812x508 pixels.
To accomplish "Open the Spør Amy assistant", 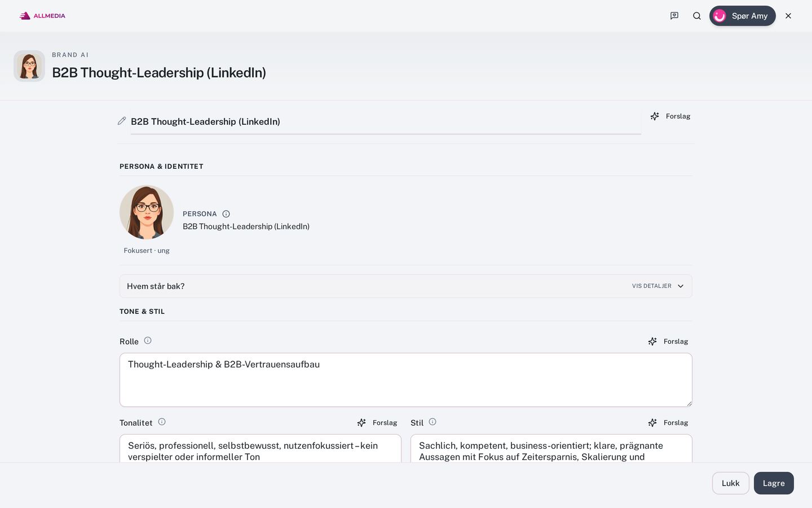I will pos(742,16).
